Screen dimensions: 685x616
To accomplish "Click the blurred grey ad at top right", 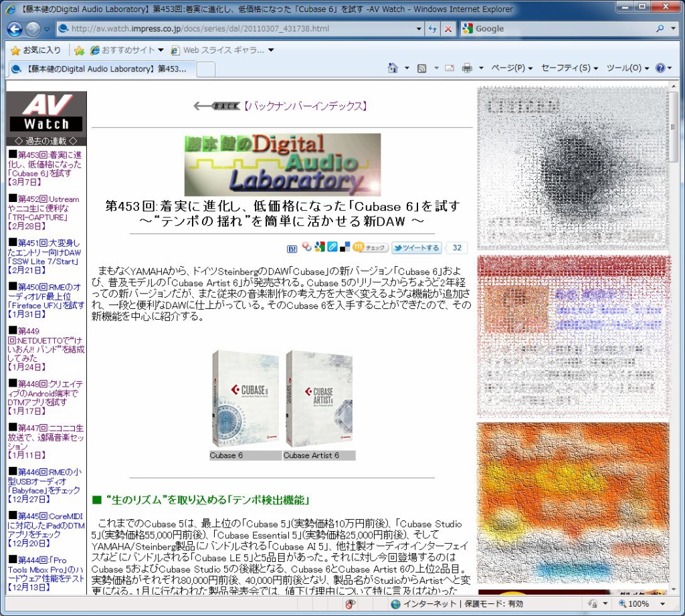I will tap(573, 169).
